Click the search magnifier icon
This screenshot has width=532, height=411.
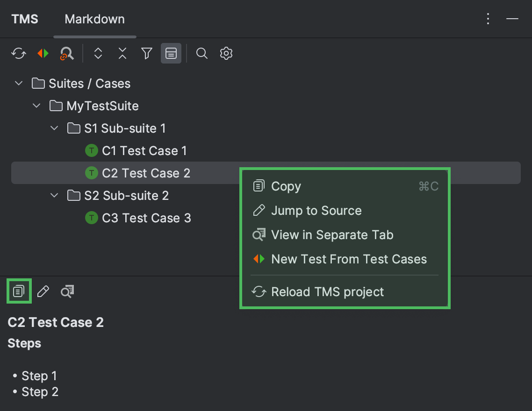(x=202, y=53)
